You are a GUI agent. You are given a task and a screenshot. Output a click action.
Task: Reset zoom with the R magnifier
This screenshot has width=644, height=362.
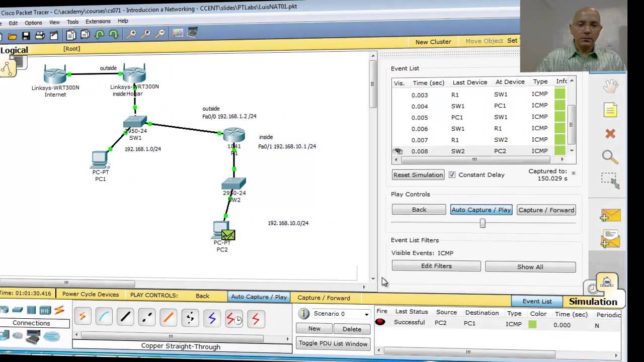(x=146, y=34)
